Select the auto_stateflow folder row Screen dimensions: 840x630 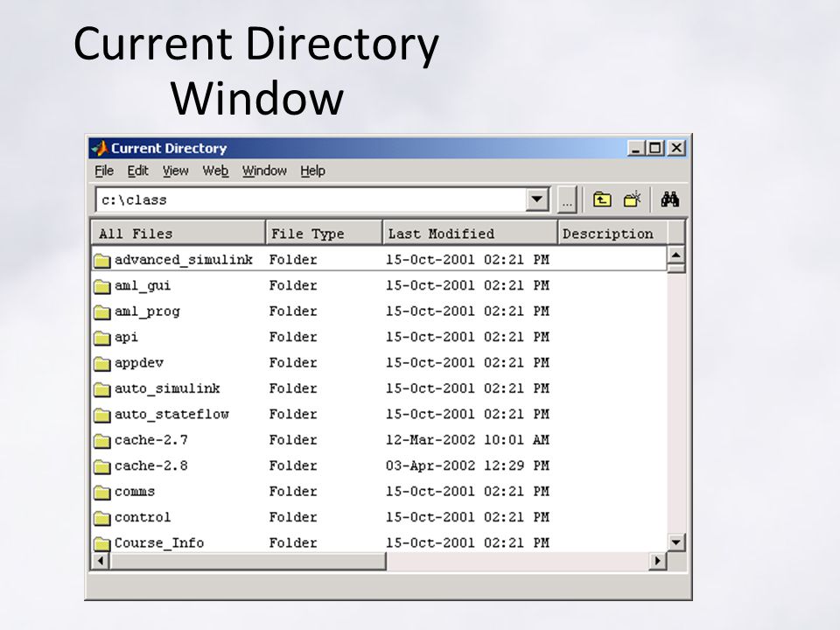tap(379, 415)
